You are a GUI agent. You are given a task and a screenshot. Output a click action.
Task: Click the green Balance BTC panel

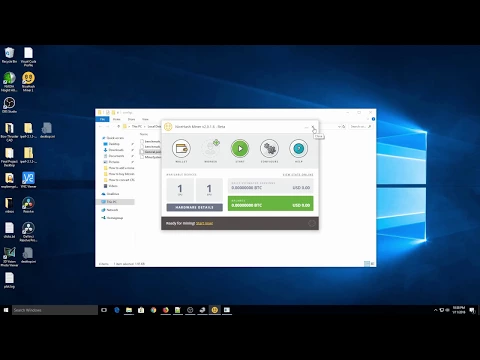pyautogui.click(x=270, y=203)
